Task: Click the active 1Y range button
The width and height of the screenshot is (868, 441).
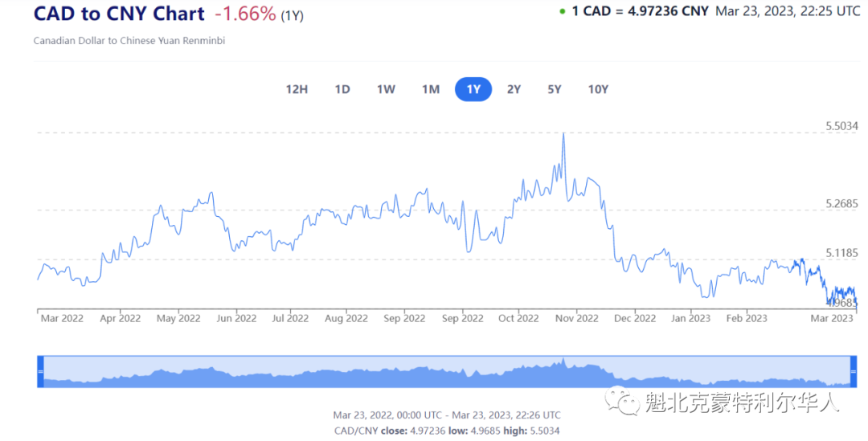Action: [x=473, y=89]
